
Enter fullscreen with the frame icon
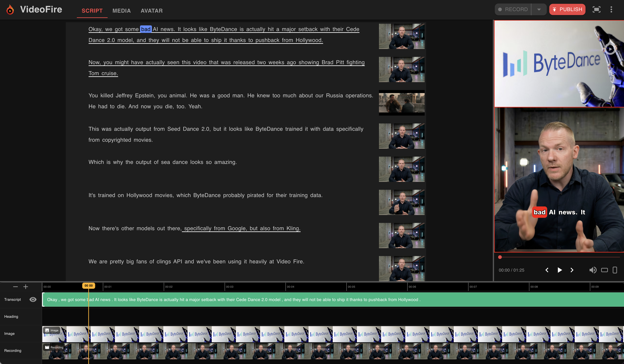[x=596, y=9]
